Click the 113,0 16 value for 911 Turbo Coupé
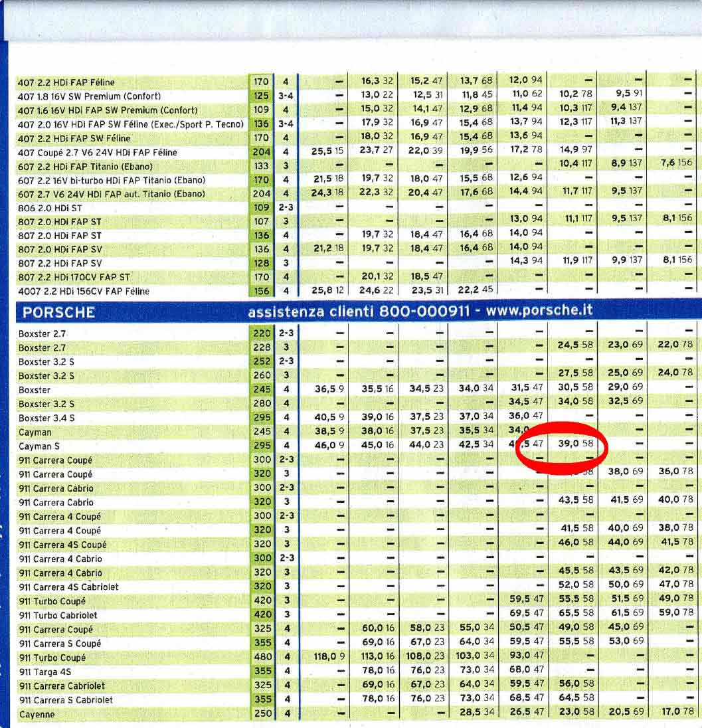Viewport: 702px width, 728px height. (377, 656)
